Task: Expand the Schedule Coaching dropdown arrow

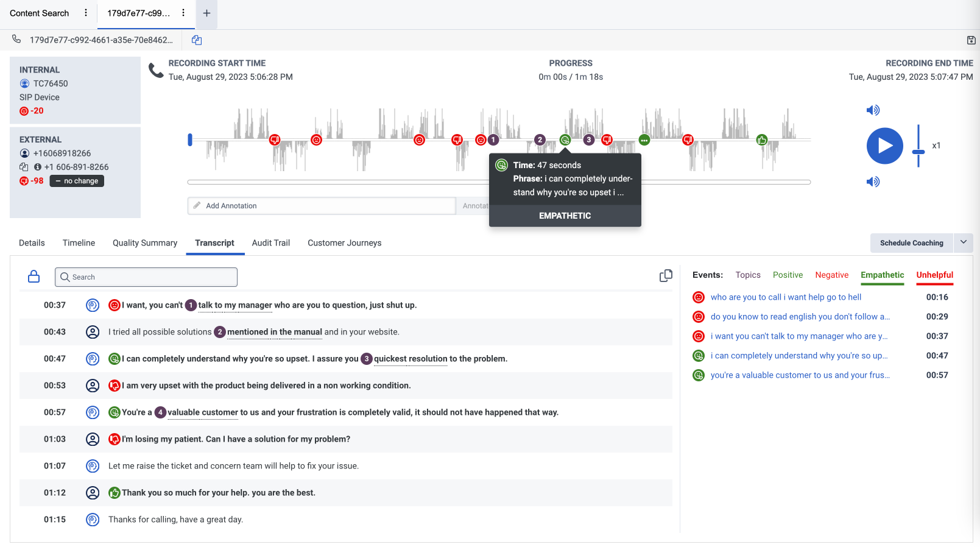Action: [x=964, y=242]
